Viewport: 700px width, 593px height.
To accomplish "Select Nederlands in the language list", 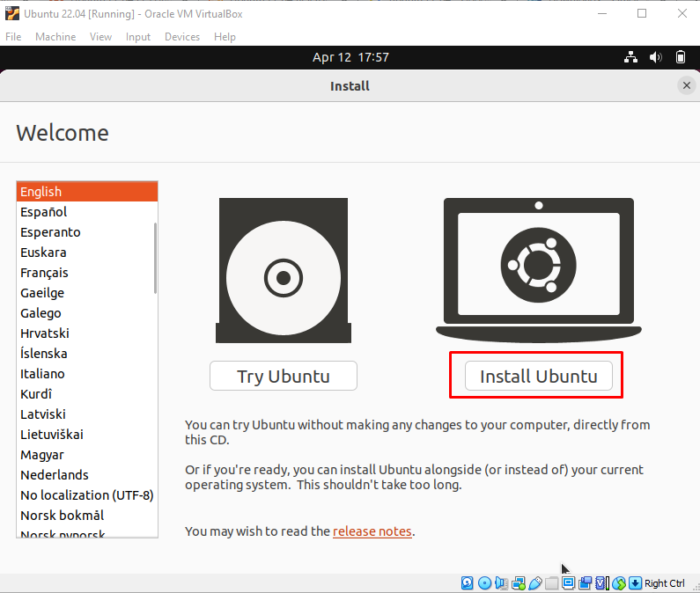I will coord(87,475).
